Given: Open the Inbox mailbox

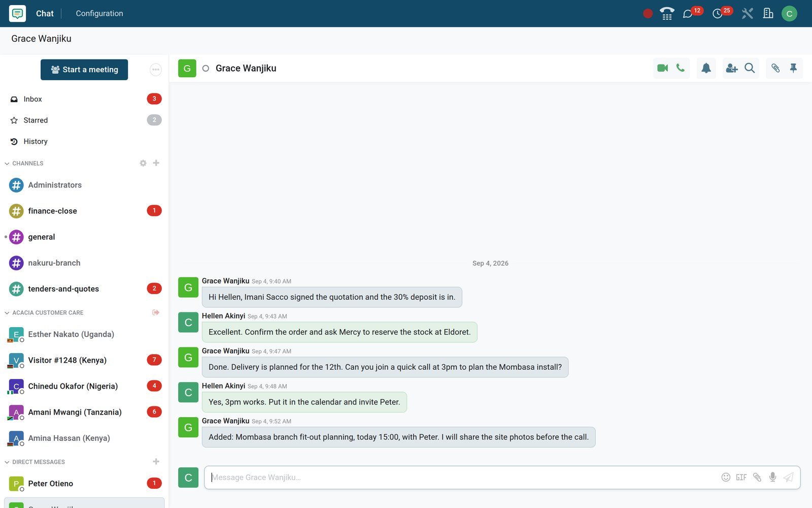Looking at the screenshot, I should 84,99.
